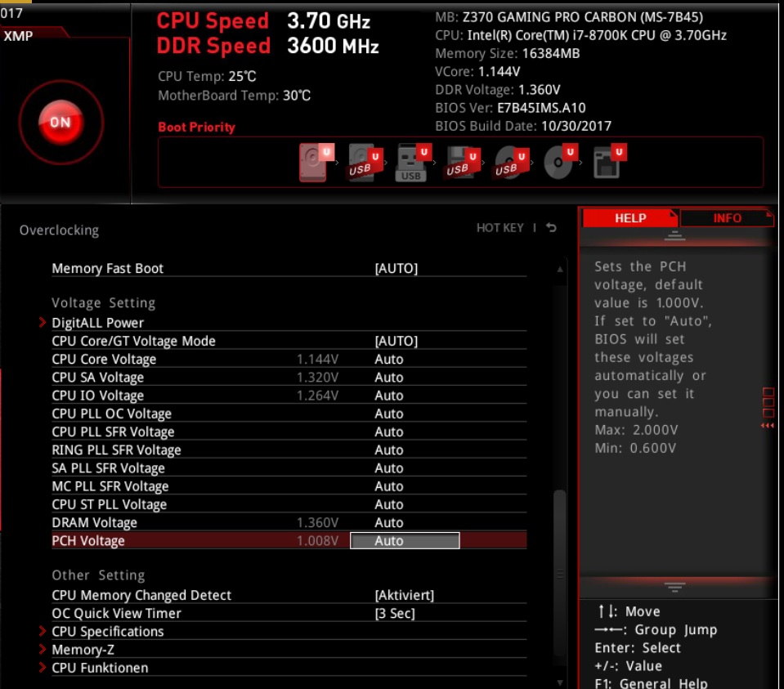This screenshot has height=689, width=784.
Task: Open Memory Fast Boot [AUTO] option
Action: 396,269
